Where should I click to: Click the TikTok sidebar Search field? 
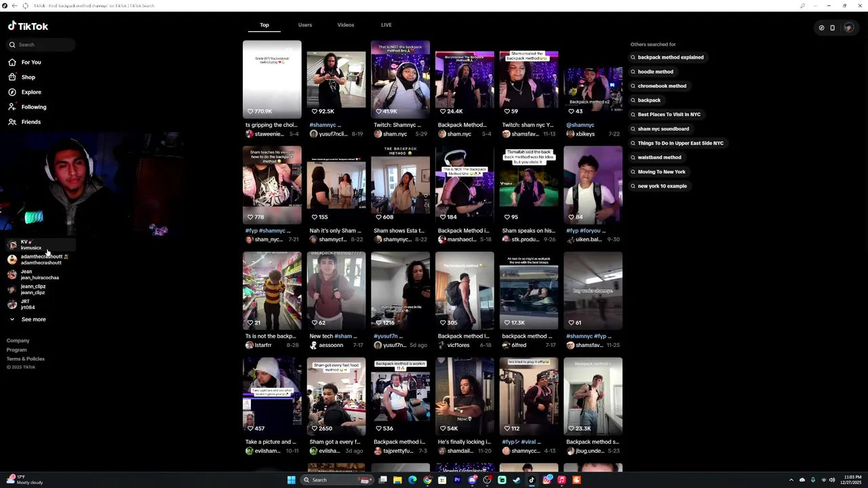click(x=41, y=45)
